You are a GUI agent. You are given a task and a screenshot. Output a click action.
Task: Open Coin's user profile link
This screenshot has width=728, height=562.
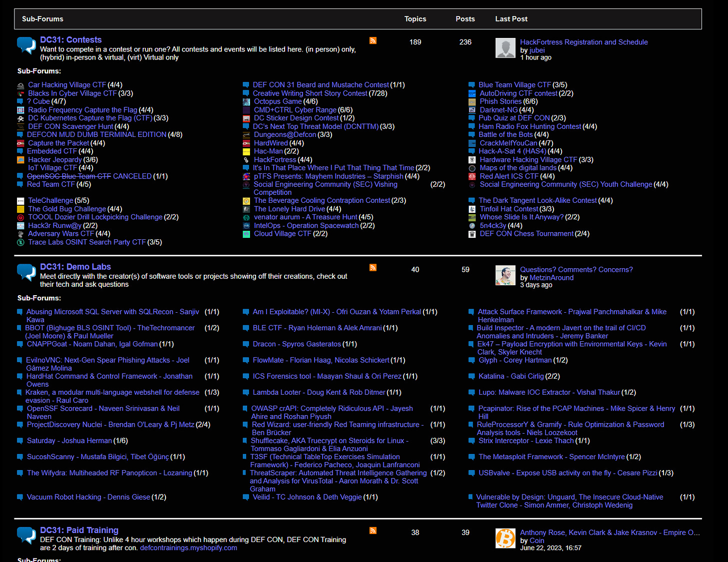[537, 541]
